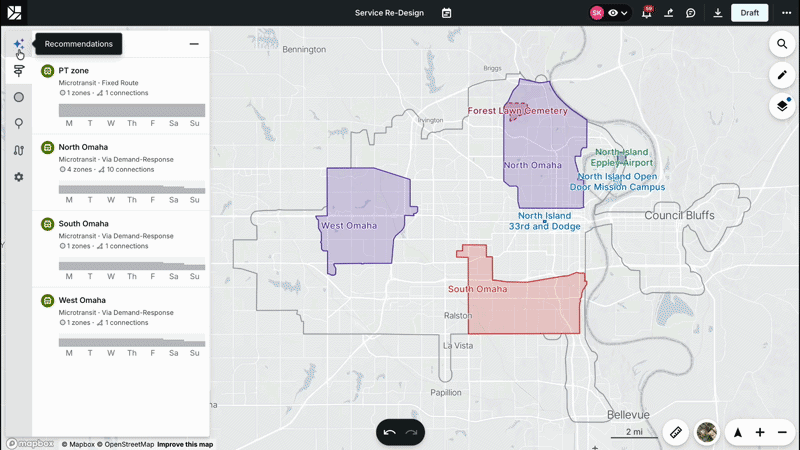Click the share export icon
Image resolution: width=800 pixels, height=450 pixels.
[x=668, y=13]
